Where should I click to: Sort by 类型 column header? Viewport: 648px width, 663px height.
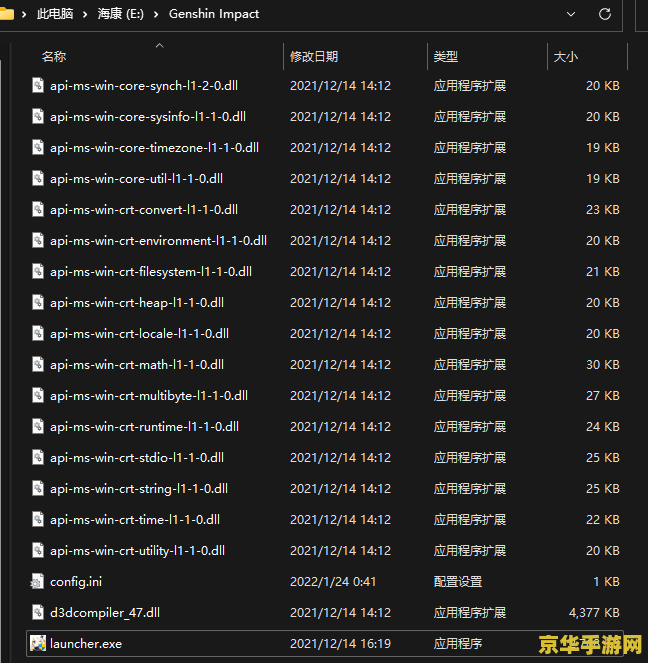pyautogui.click(x=446, y=56)
